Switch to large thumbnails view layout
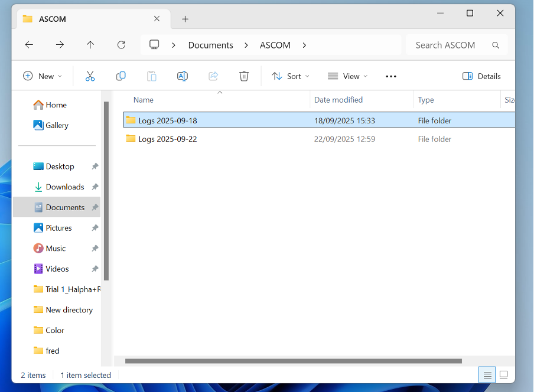This screenshot has width=534, height=392. click(x=504, y=375)
